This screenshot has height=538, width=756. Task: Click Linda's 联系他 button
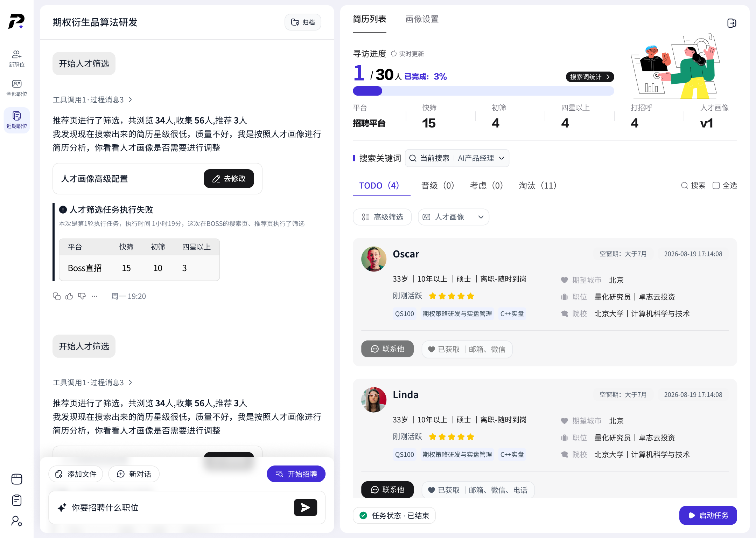click(387, 490)
